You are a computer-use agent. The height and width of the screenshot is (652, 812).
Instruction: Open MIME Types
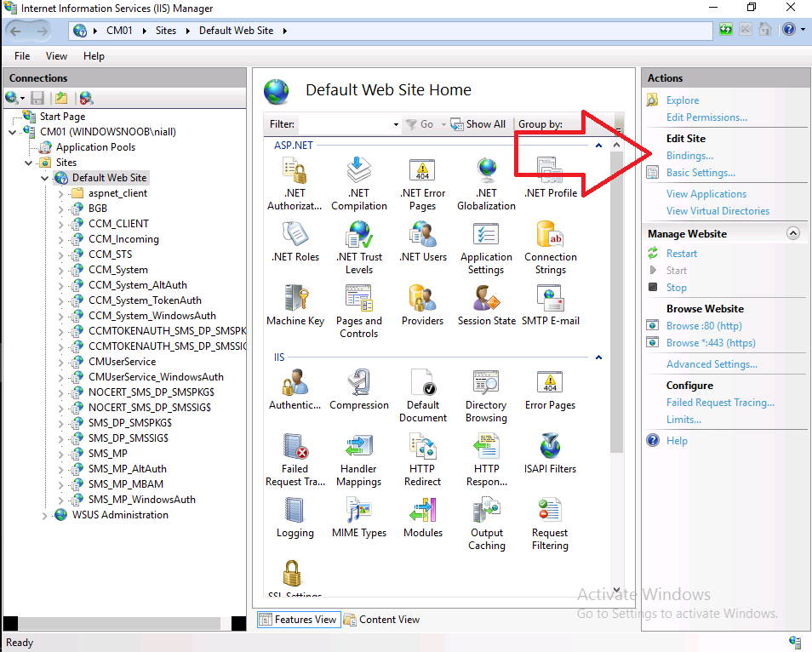click(359, 518)
